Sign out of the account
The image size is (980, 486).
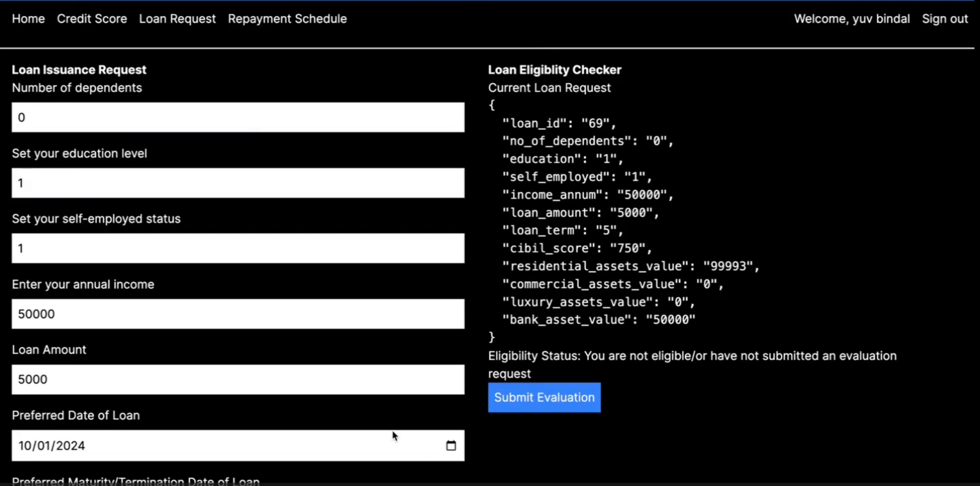pos(945,19)
